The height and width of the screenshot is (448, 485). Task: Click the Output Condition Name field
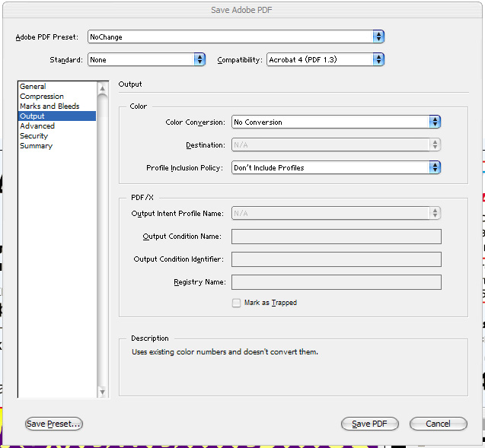(337, 237)
